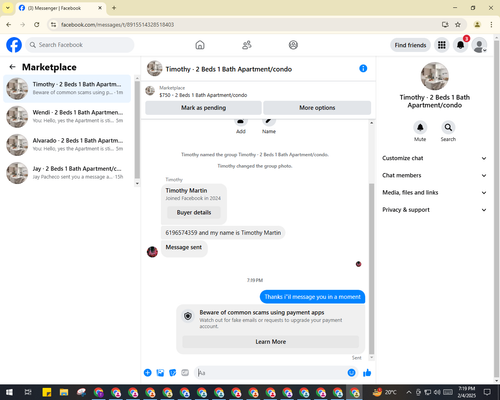Open Task View on the taskbar
Screen dimensions: 500x400
28,392
